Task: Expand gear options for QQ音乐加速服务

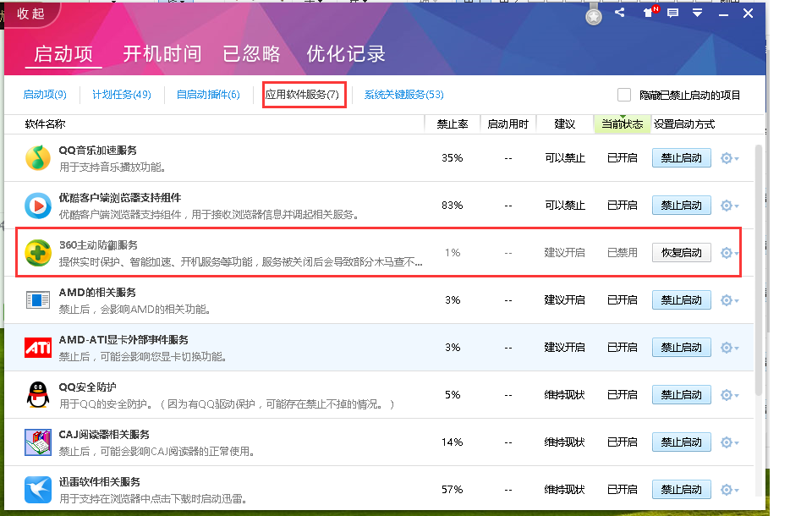Action: pyautogui.click(x=729, y=158)
